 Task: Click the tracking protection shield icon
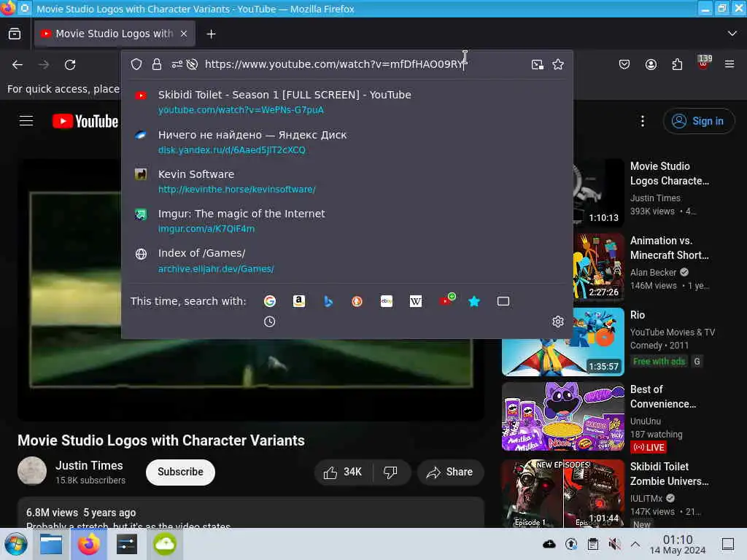pos(136,64)
